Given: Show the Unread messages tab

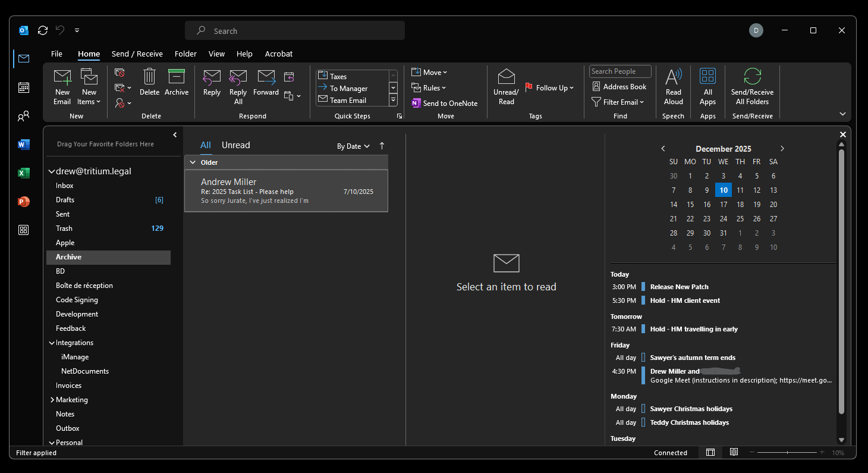Looking at the screenshot, I should [x=235, y=145].
